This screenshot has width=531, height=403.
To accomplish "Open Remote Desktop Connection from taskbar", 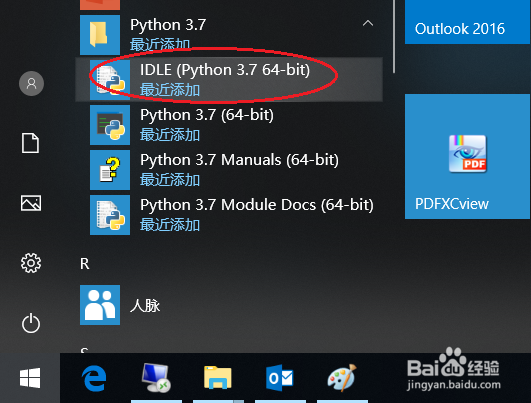I will click(156, 378).
